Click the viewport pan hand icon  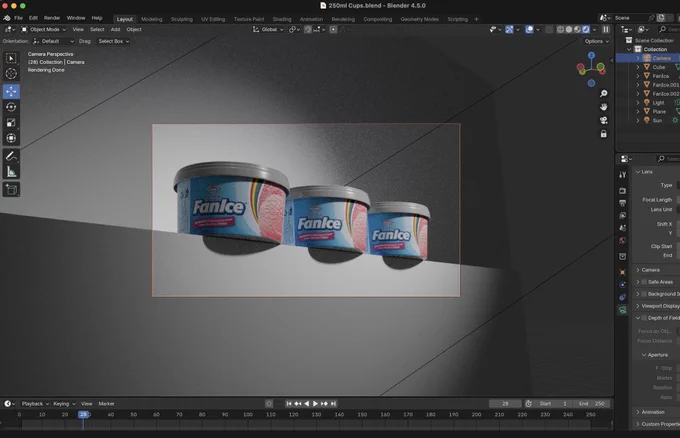pos(603,107)
